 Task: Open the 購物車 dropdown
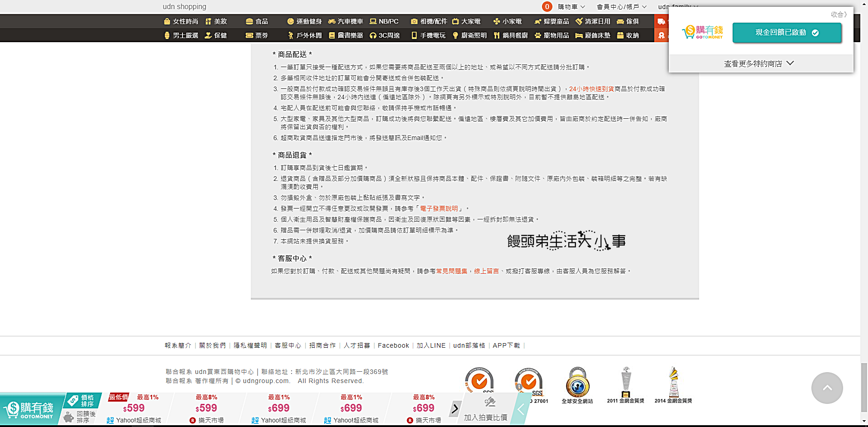(x=571, y=7)
